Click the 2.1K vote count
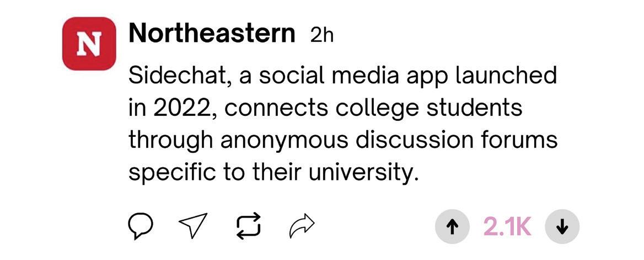Screen dimensions: 644x260 coord(507,227)
